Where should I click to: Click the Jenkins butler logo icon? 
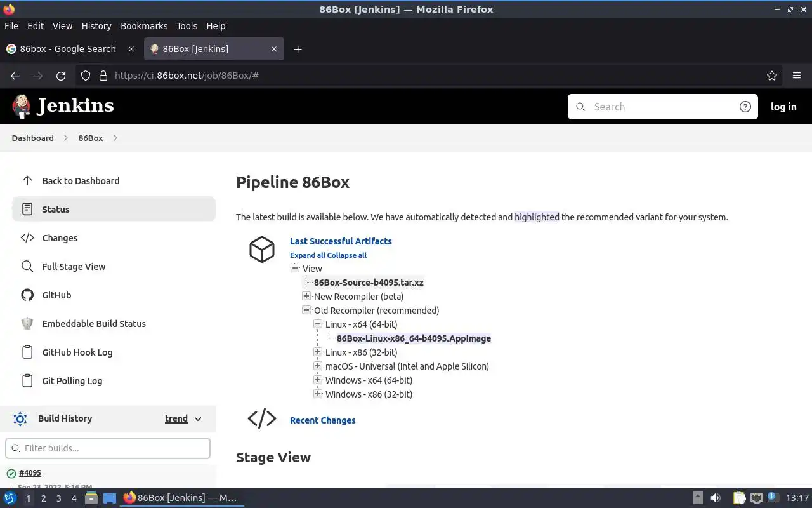point(22,107)
